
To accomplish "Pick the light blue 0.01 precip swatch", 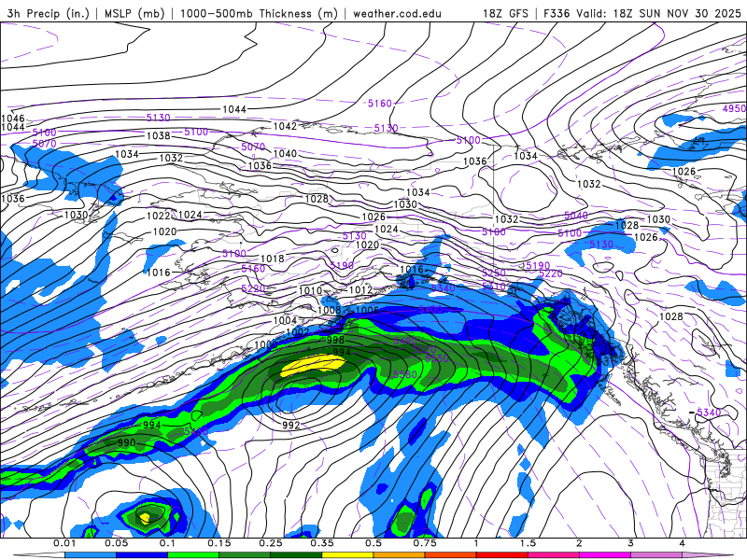I will (91, 555).
